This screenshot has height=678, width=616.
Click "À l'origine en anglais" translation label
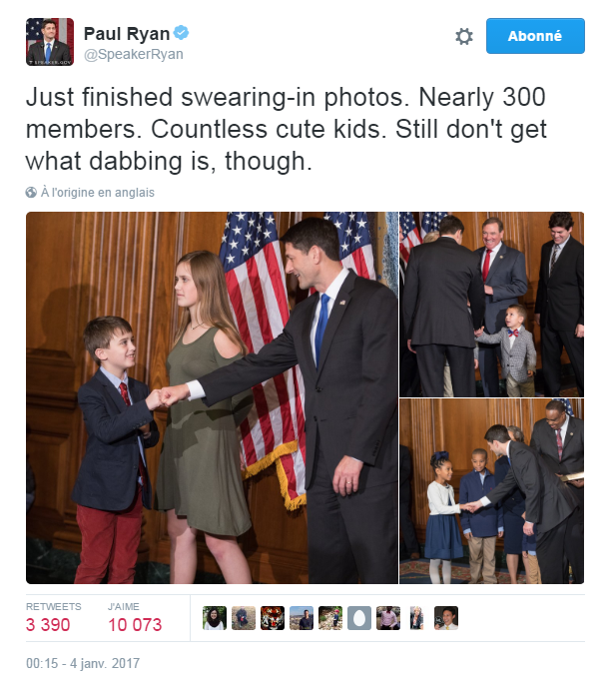(97, 192)
